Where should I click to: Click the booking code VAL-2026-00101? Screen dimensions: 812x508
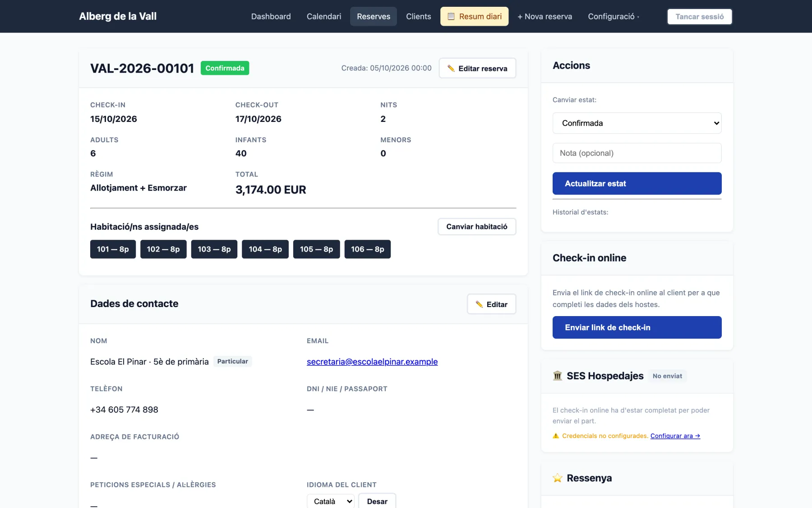(142, 68)
